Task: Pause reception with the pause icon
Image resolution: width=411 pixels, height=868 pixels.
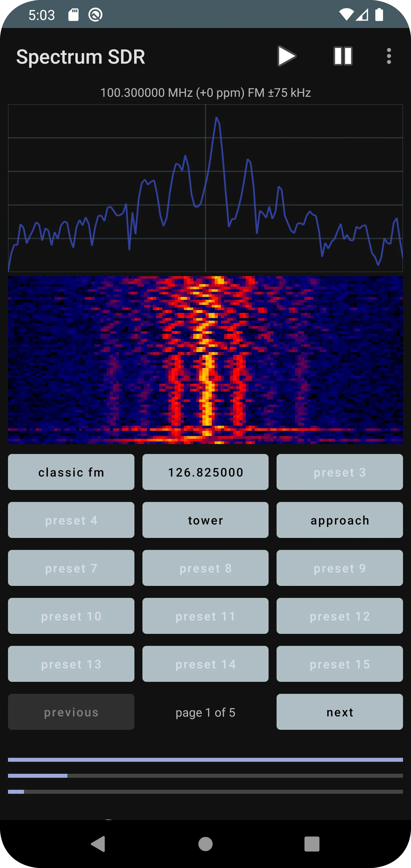Action: [x=343, y=56]
